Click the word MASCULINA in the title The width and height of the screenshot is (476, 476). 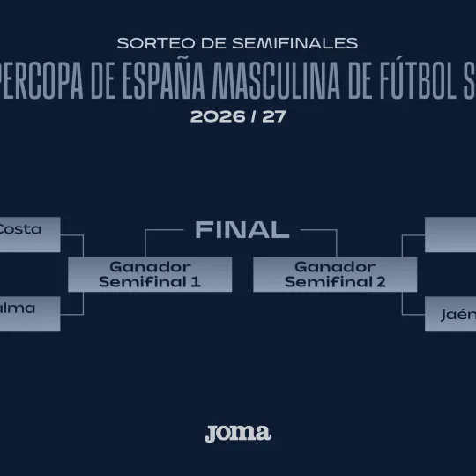[276, 81]
